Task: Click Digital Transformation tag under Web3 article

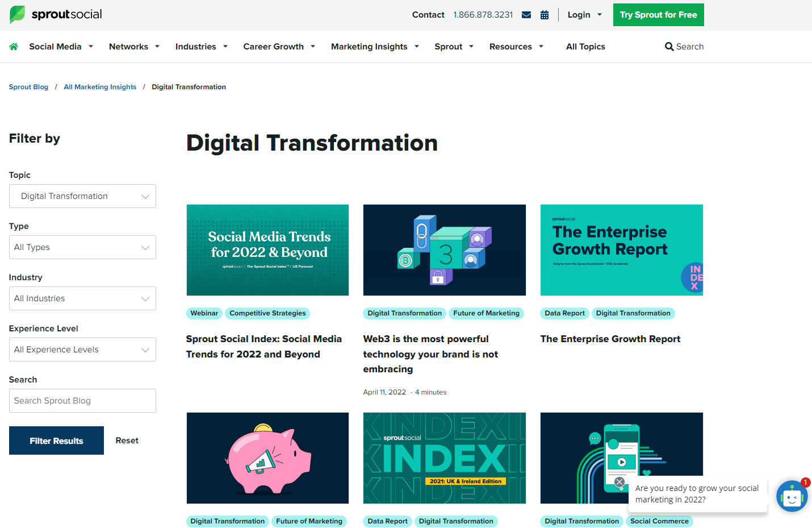Action: point(405,313)
